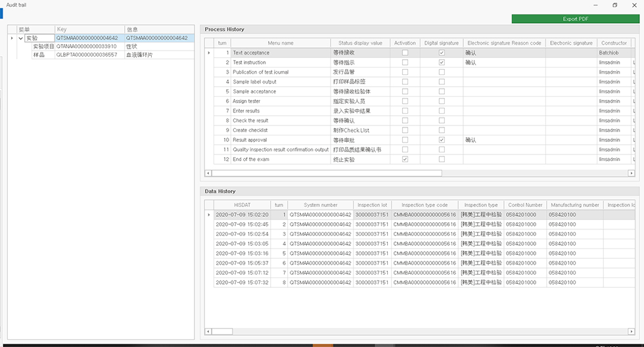The image size is (644, 347).
Task: Toggle Digital signature for Text acceptance
Action: pos(442,53)
